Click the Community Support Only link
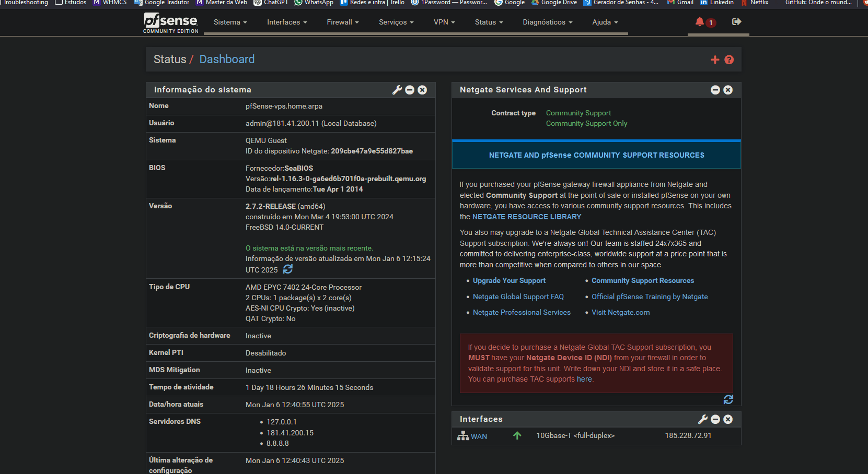868x474 pixels. coord(586,123)
